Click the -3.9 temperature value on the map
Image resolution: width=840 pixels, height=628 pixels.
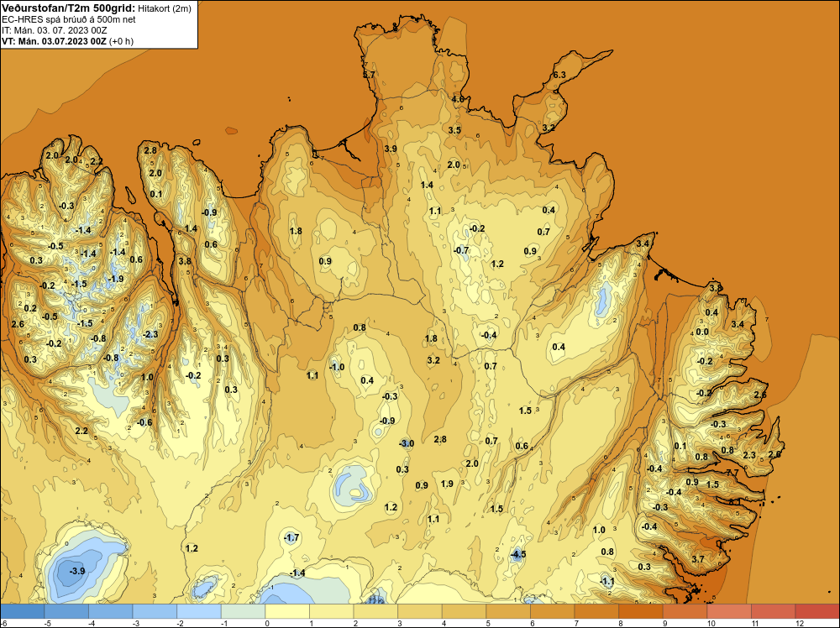coord(77,571)
